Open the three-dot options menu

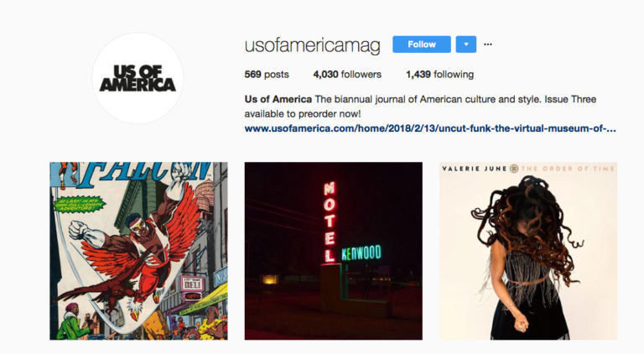coord(488,44)
